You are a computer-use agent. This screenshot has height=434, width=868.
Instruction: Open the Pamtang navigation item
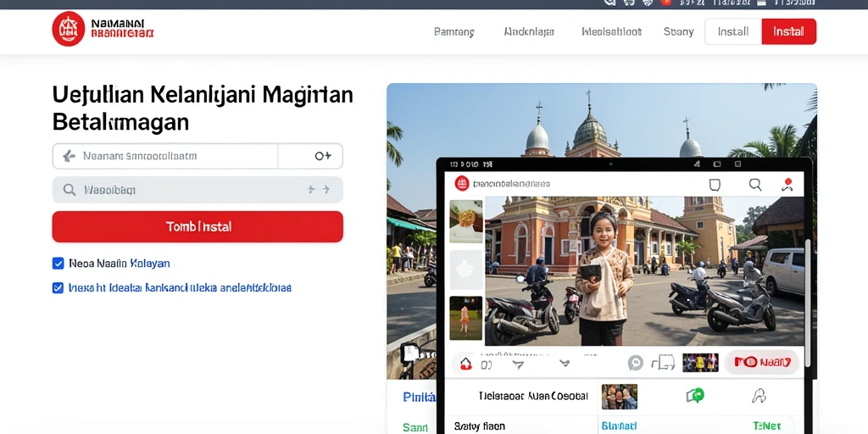click(454, 31)
